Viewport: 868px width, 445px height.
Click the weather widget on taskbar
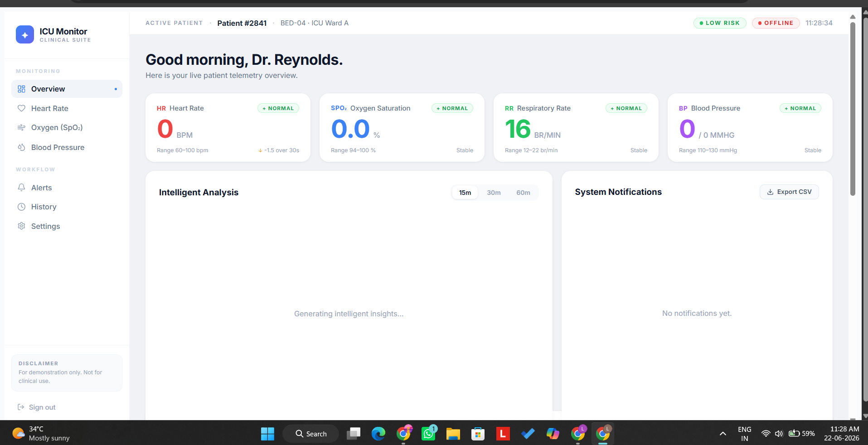(x=42, y=434)
